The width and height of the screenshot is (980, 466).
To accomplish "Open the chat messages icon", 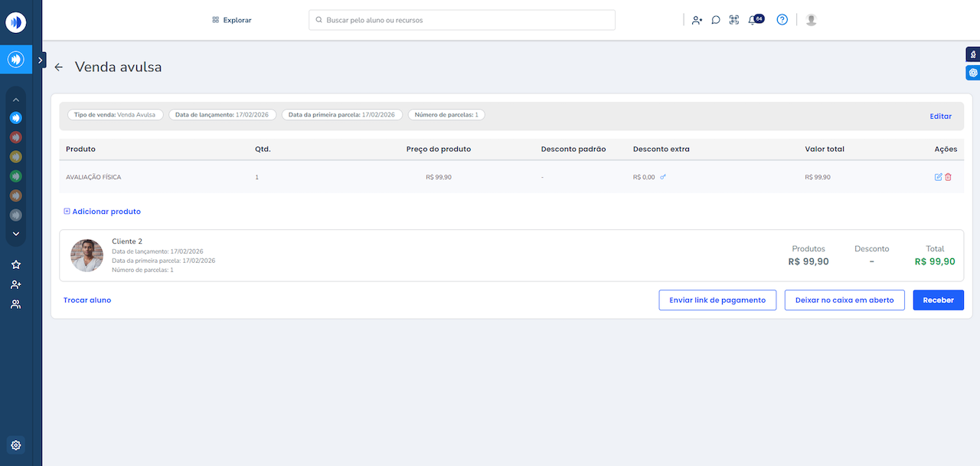I will [716, 21].
